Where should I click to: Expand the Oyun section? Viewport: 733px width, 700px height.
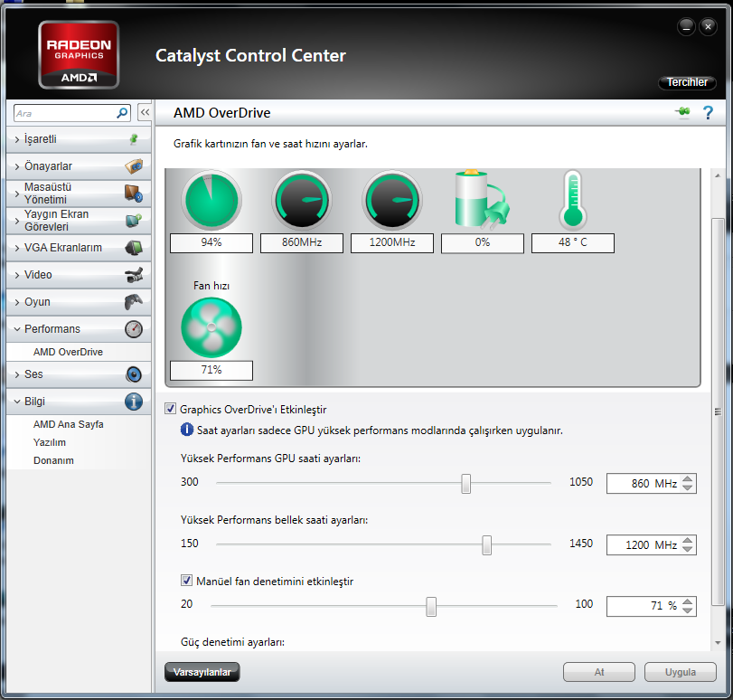pyautogui.click(x=17, y=302)
